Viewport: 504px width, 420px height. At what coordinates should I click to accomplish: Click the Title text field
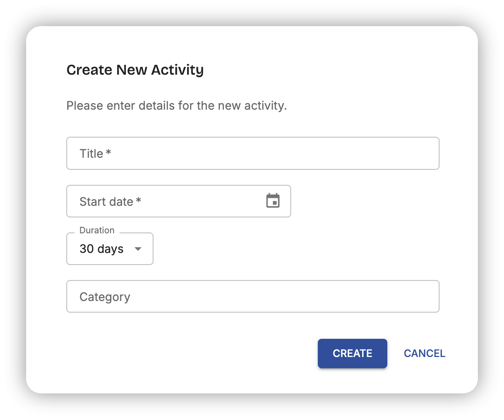point(252,154)
